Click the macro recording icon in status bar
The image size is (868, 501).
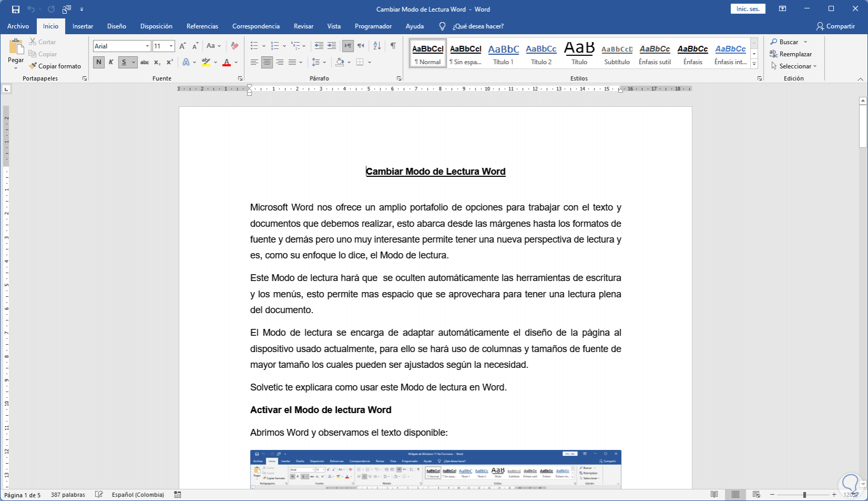[x=178, y=495]
